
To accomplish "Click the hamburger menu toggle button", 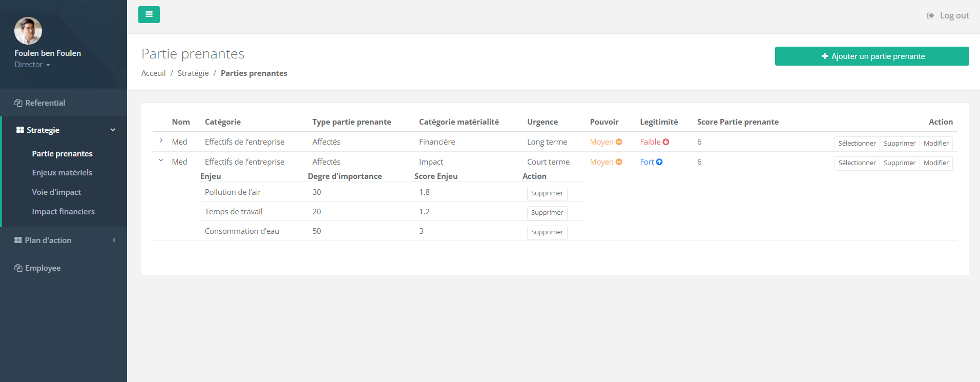I will click(149, 14).
